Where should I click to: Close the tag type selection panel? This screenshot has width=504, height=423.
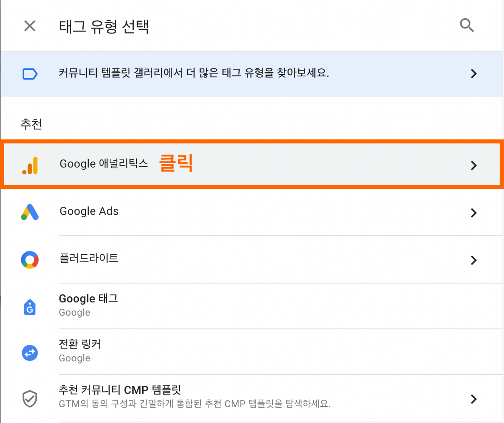(x=30, y=26)
